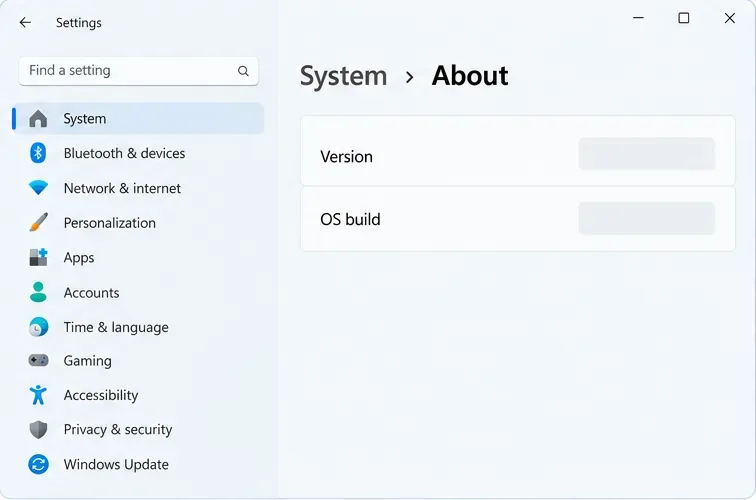Click the Windows Update arrows icon

tap(38, 464)
